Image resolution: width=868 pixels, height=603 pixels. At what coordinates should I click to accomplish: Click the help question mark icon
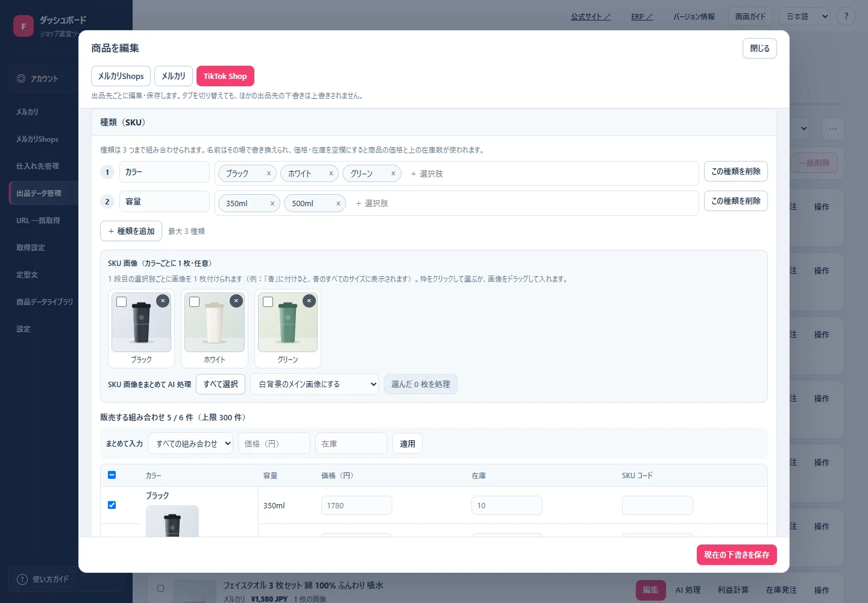[x=846, y=16]
